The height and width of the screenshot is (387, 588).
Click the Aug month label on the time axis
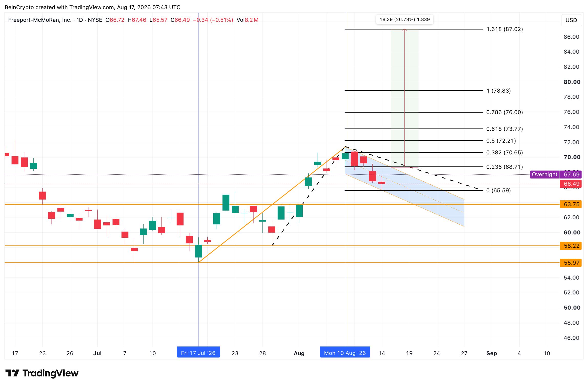click(x=299, y=353)
